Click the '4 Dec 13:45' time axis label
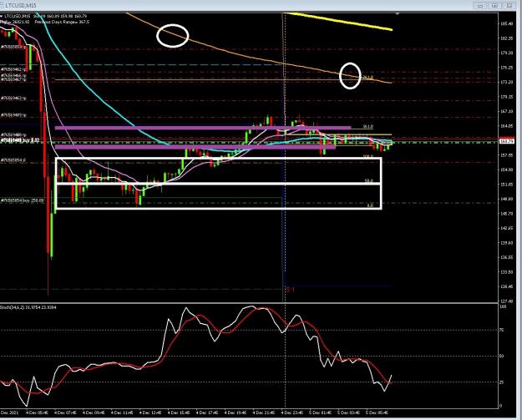 150,412
